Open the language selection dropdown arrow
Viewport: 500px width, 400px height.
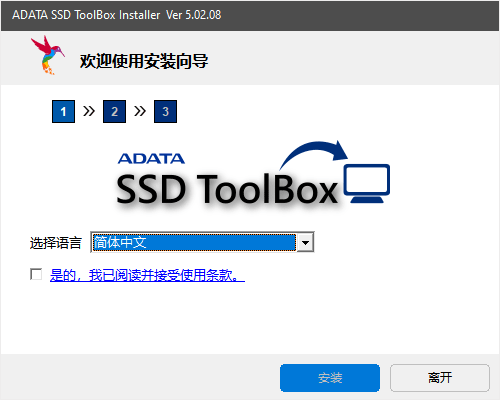pos(305,242)
